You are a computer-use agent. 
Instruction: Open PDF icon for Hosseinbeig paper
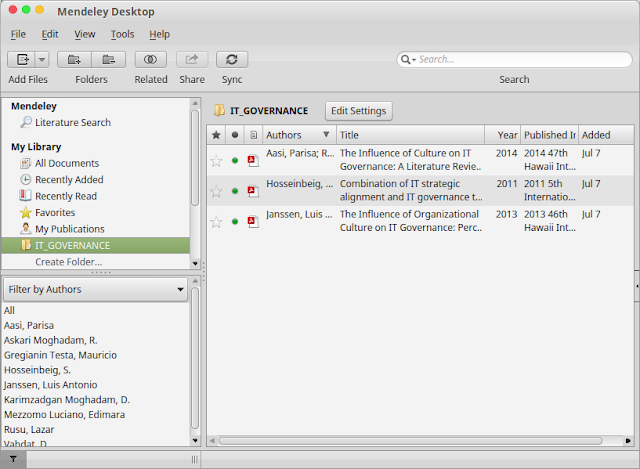click(x=253, y=191)
